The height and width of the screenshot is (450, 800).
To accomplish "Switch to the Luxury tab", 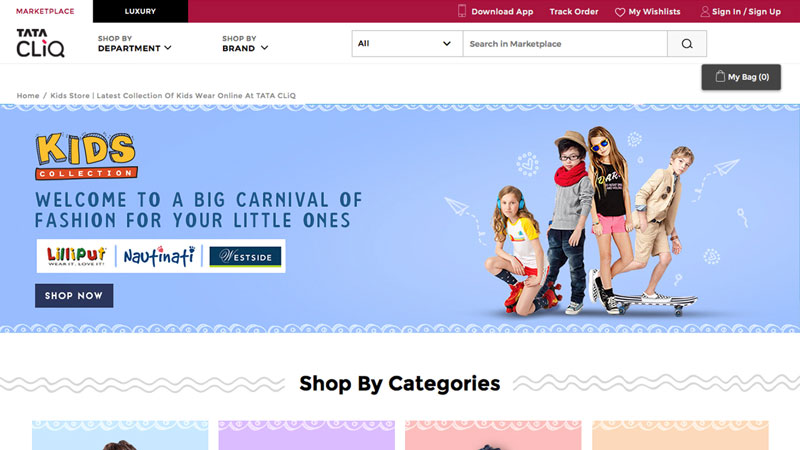I will (140, 11).
